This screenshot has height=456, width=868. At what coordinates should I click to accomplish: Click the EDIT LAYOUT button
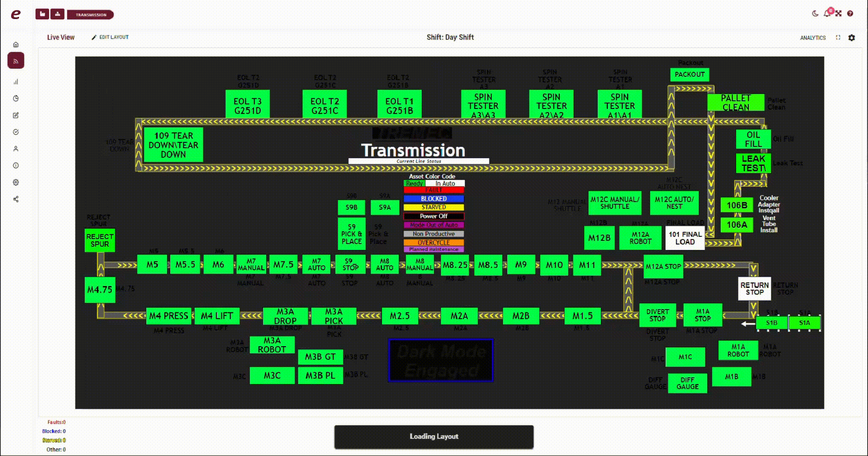click(110, 37)
